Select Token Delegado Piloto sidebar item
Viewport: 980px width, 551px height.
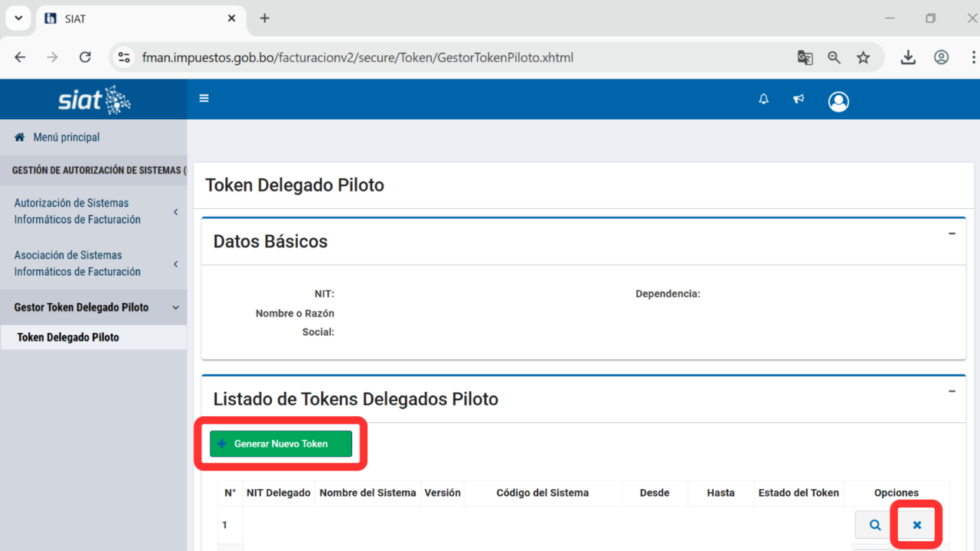pos(68,338)
